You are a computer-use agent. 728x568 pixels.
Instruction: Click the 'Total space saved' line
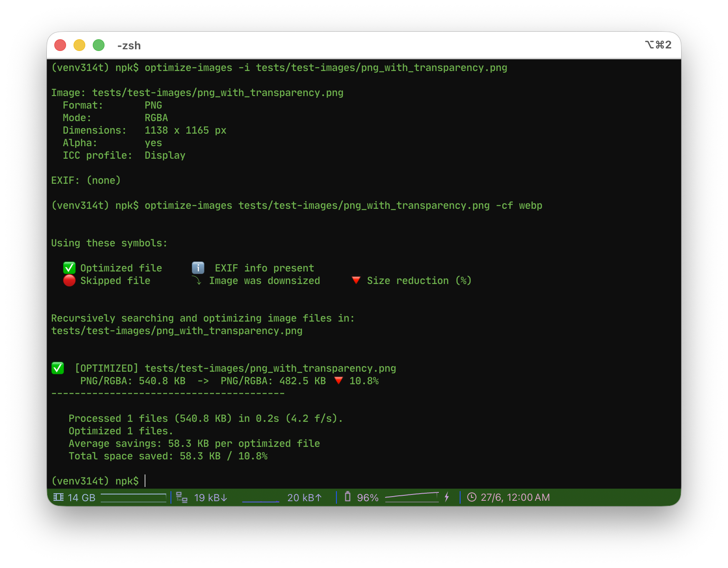[x=168, y=456]
